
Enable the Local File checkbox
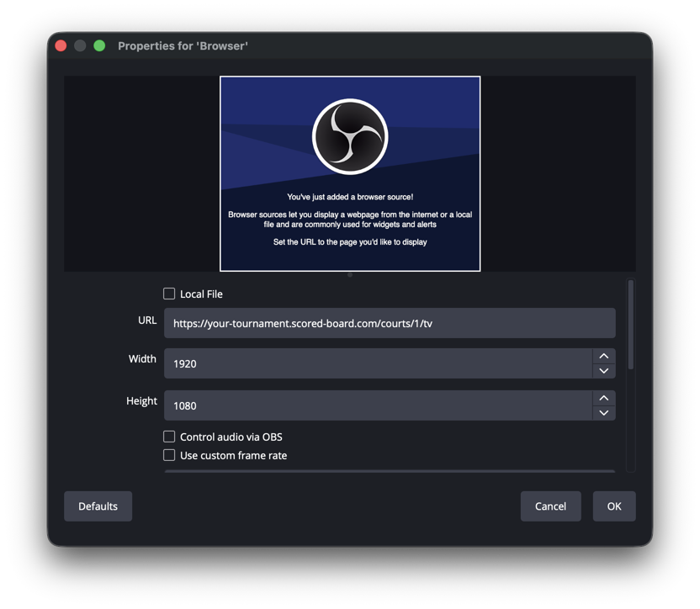(169, 294)
